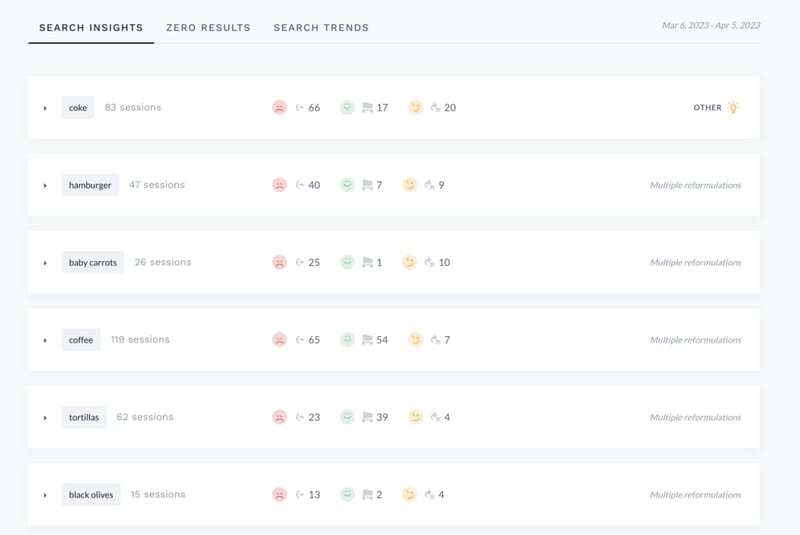Click the 119 sessions text
Image resolution: width=800 pixels, height=535 pixels.
pyautogui.click(x=140, y=340)
